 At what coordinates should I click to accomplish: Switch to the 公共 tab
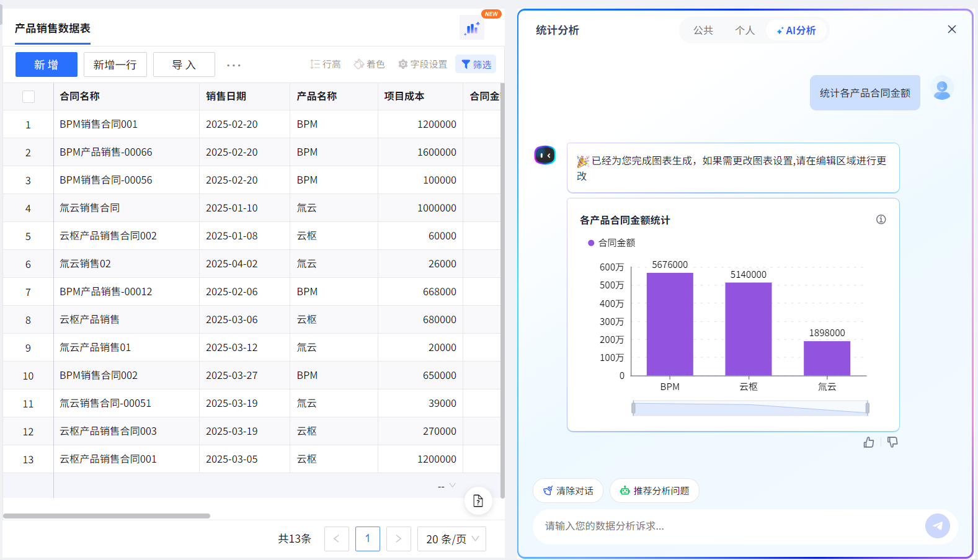[703, 30]
